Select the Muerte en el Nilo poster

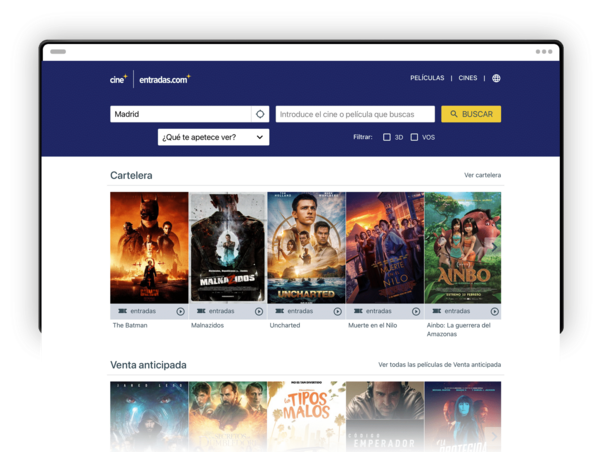[x=385, y=248]
